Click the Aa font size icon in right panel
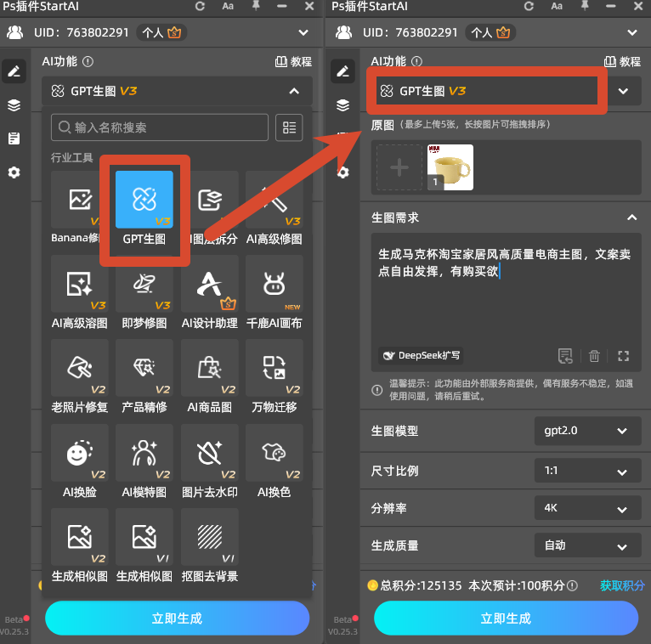651x644 pixels. point(557,6)
